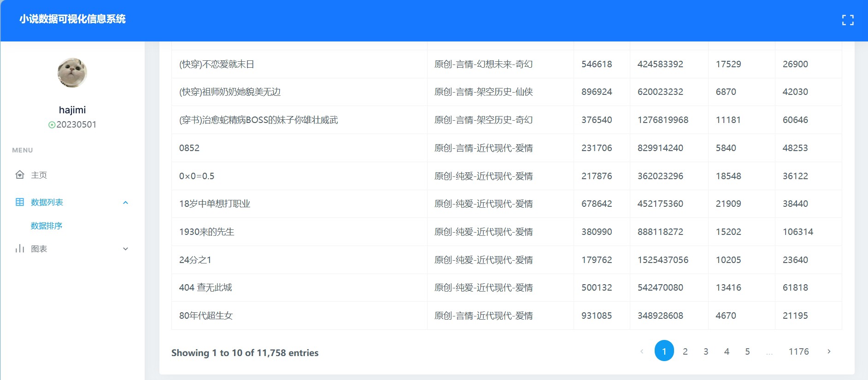Jump to page 5

click(747, 351)
